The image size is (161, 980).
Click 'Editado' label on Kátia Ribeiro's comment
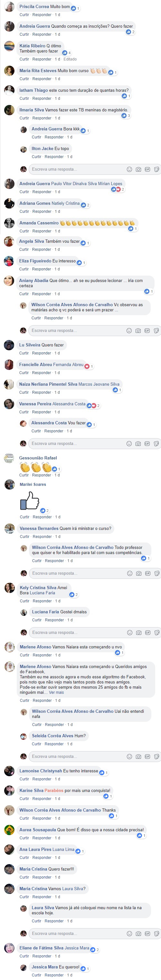(70, 59)
